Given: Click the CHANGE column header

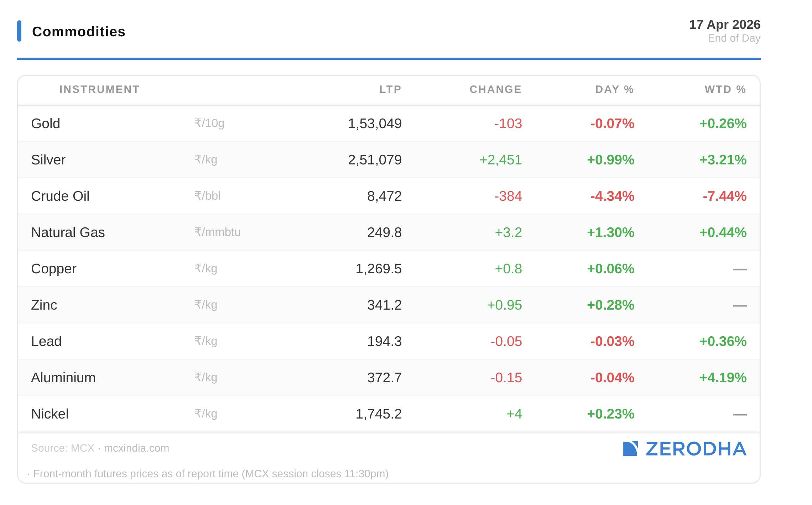Looking at the screenshot, I should (495, 89).
